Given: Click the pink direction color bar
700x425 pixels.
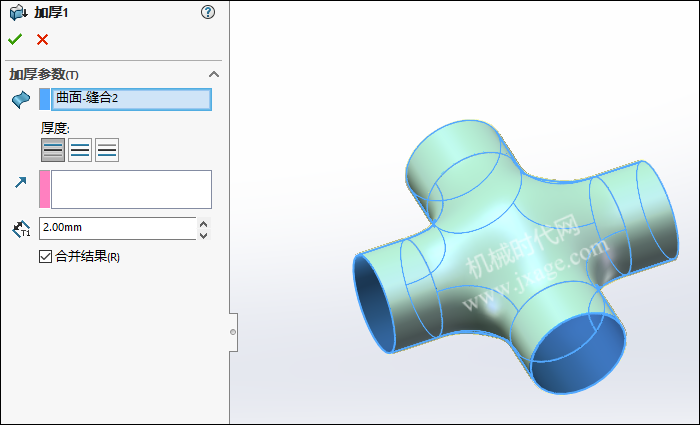Looking at the screenshot, I should click(x=45, y=189).
